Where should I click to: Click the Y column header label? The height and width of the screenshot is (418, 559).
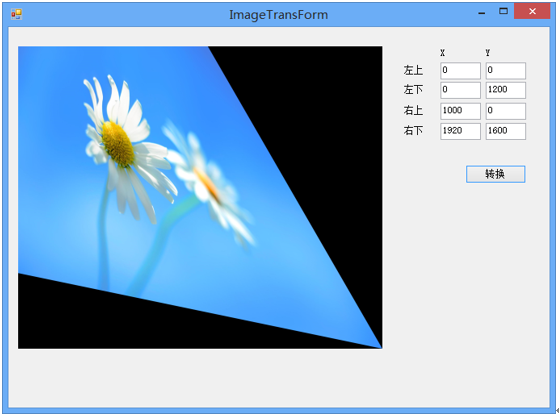(x=488, y=53)
